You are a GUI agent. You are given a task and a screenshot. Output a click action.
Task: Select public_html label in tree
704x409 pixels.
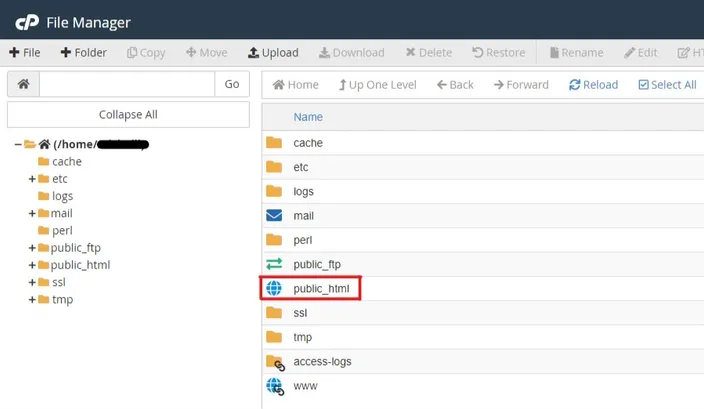[x=80, y=265]
